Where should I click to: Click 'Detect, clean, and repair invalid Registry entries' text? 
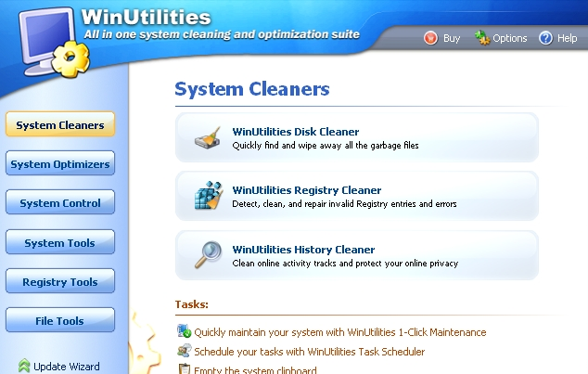pos(344,204)
